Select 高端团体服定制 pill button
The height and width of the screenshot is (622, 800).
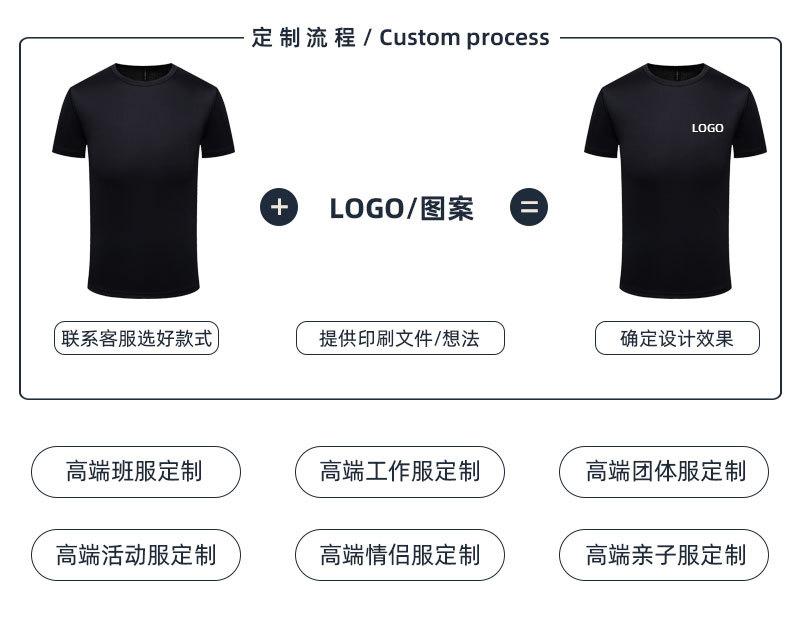pos(664,471)
